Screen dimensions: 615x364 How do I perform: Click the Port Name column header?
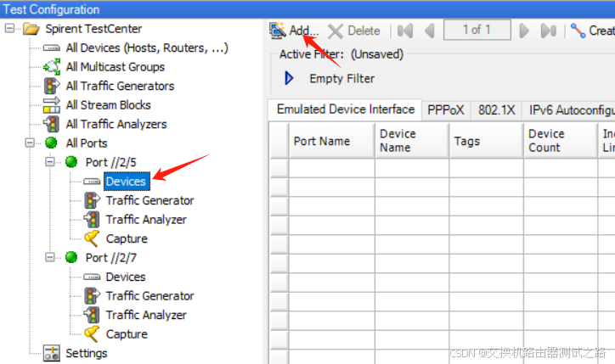tap(332, 141)
